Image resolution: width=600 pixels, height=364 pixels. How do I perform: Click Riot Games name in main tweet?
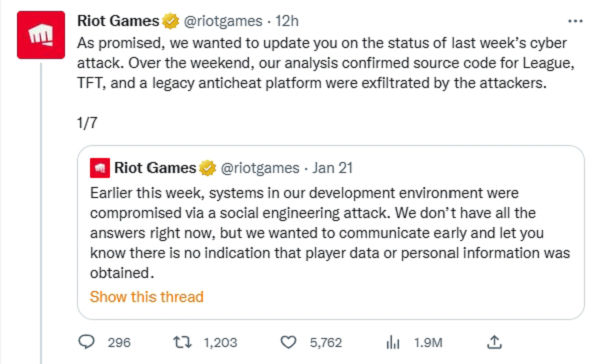[x=118, y=21]
